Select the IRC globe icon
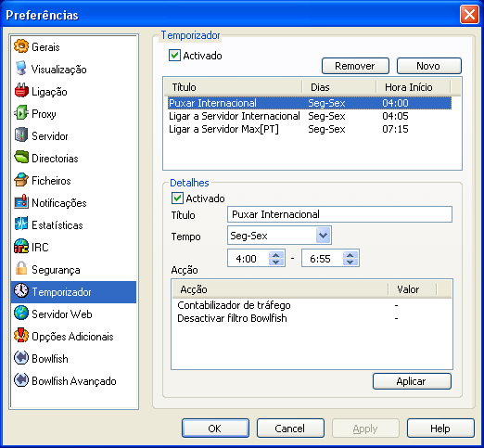 coord(21,247)
